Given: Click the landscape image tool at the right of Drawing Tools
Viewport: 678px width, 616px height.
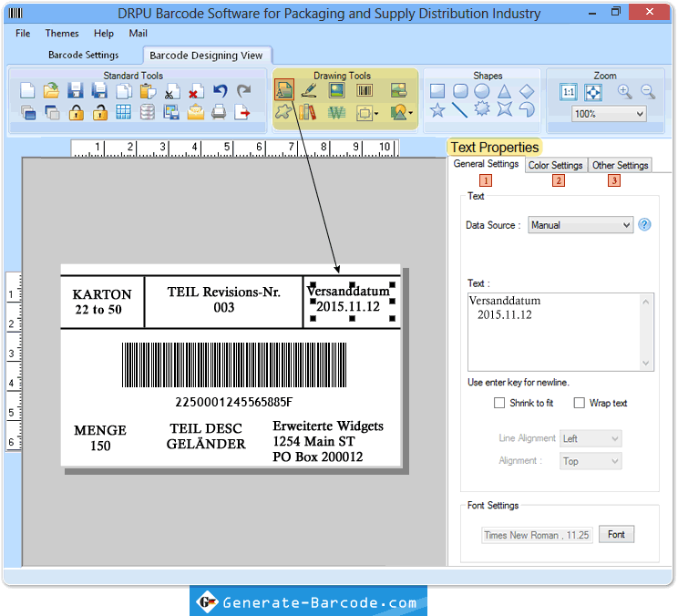Looking at the screenshot, I should pos(398,90).
